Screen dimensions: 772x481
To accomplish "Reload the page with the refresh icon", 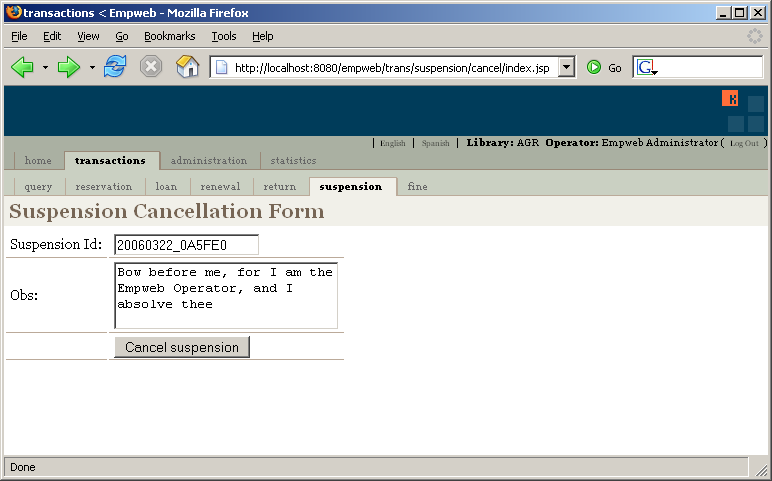I will click(115, 66).
